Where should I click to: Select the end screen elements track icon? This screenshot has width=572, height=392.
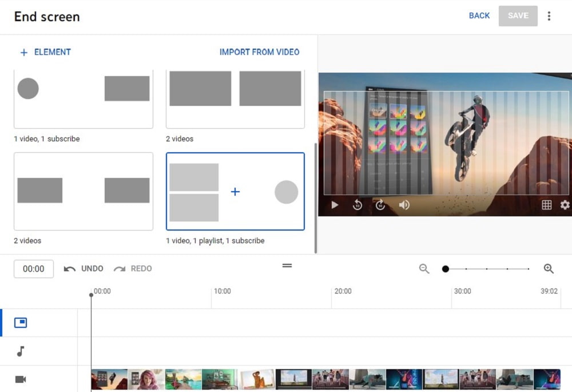tap(21, 322)
